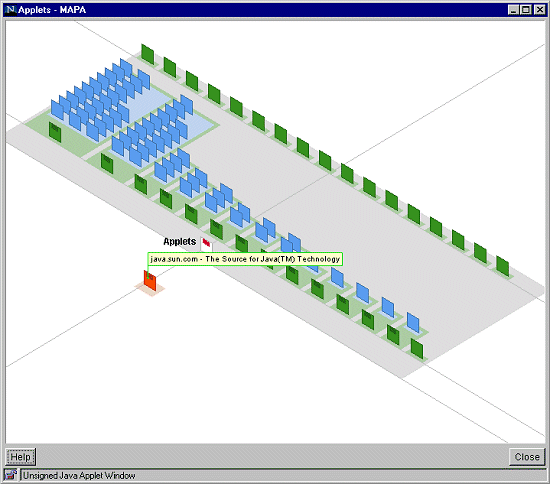Click the unsigned applet warning icon in status bar
This screenshot has height=484, width=550.
[11, 475]
